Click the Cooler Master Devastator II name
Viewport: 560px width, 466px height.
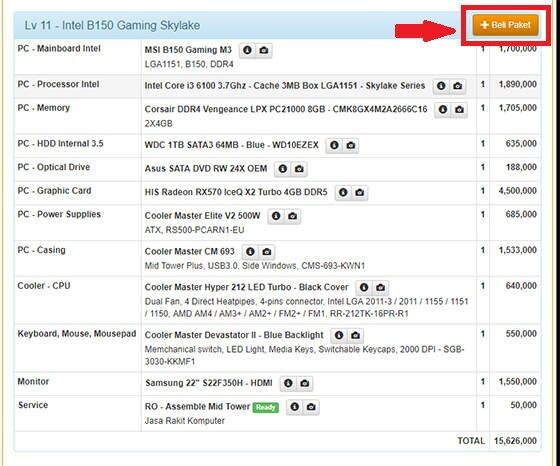pyautogui.click(x=234, y=335)
